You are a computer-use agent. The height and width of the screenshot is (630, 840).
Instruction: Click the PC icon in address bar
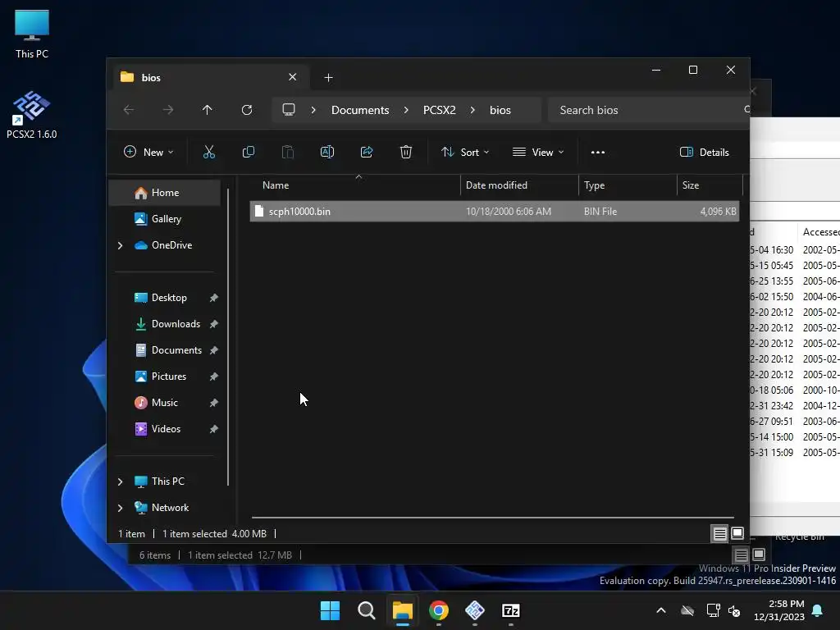click(x=289, y=110)
